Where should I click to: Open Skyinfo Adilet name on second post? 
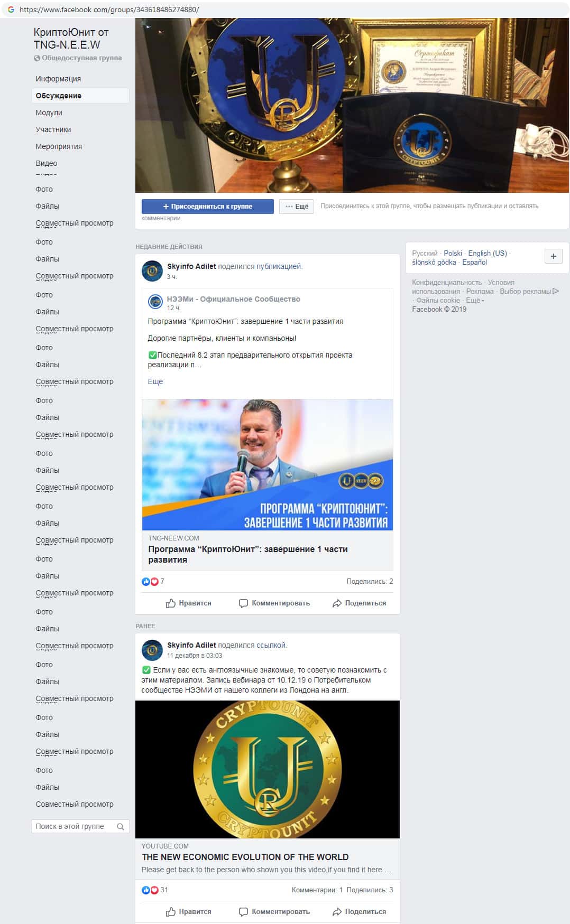(191, 645)
